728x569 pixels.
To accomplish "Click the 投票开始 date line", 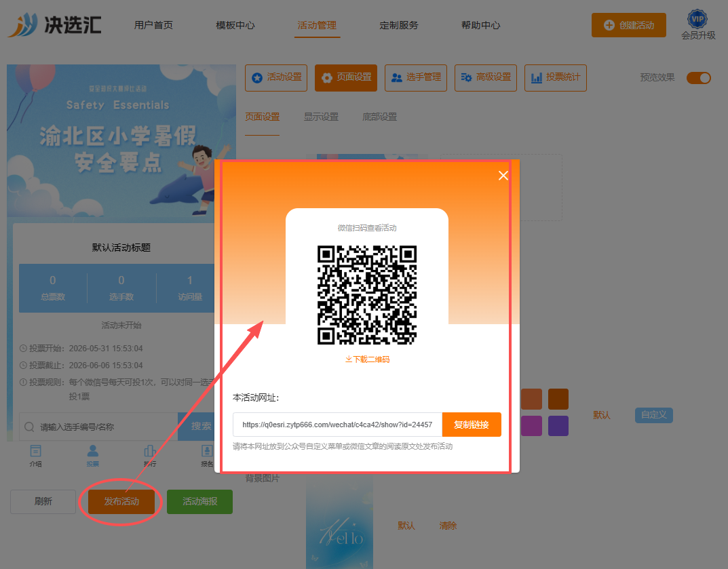I will [81, 349].
